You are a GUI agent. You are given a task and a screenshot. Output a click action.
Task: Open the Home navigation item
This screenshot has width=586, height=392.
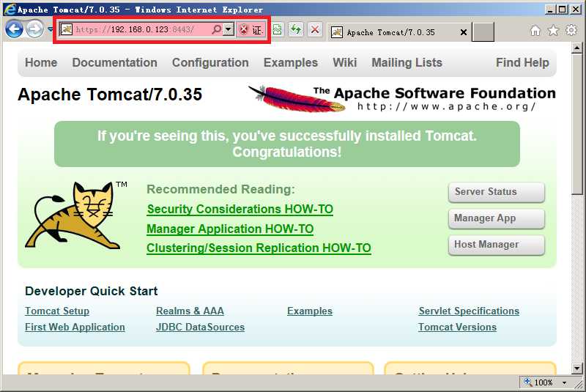pyautogui.click(x=41, y=62)
